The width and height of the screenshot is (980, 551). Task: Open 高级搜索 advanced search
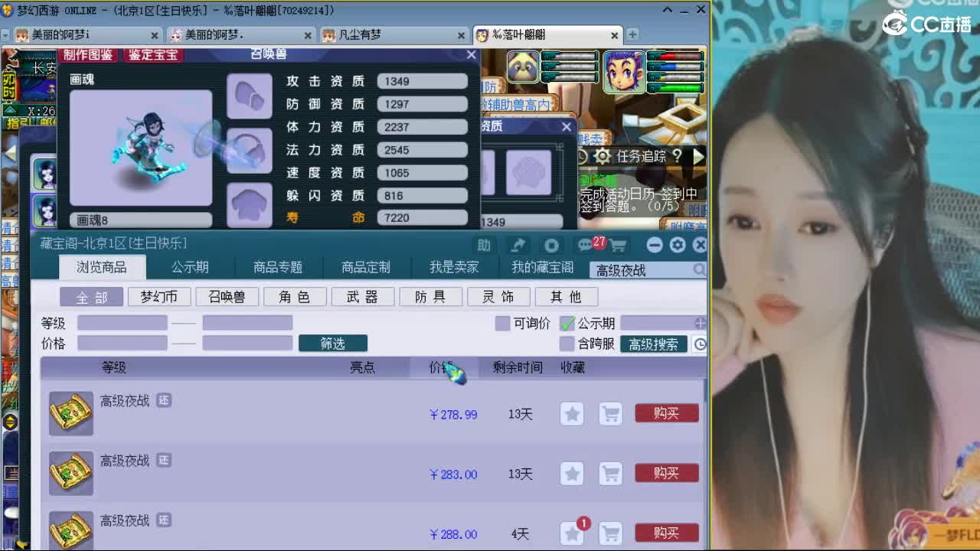point(653,344)
